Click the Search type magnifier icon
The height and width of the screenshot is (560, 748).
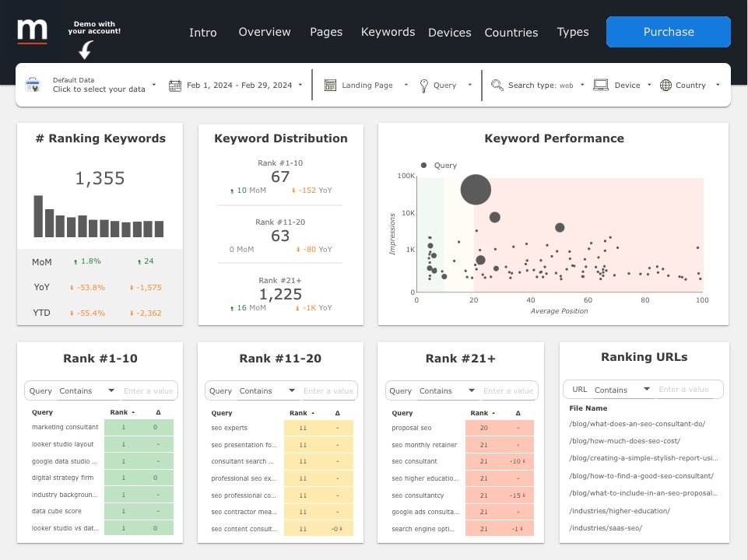pyautogui.click(x=497, y=86)
